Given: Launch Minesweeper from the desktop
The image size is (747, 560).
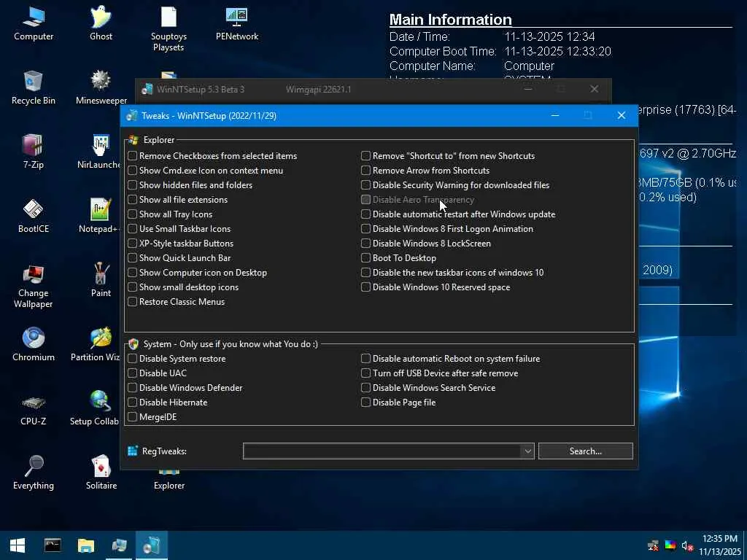Looking at the screenshot, I should point(101,87).
